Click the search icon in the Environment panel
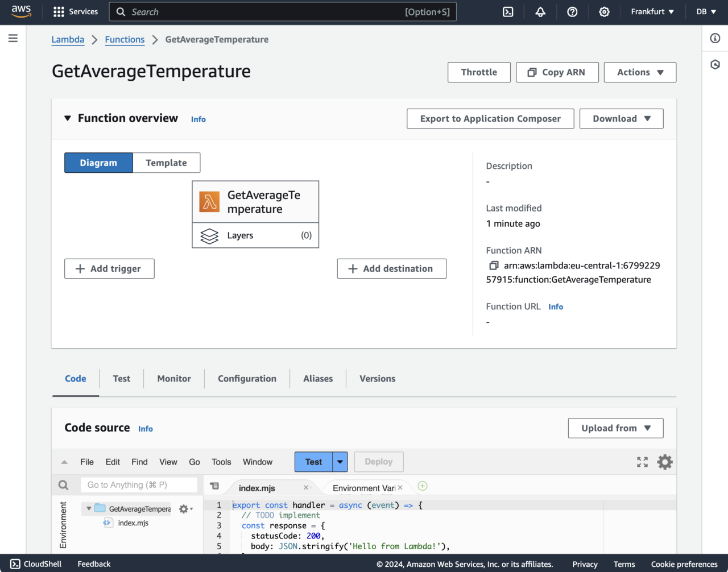 pos(63,485)
